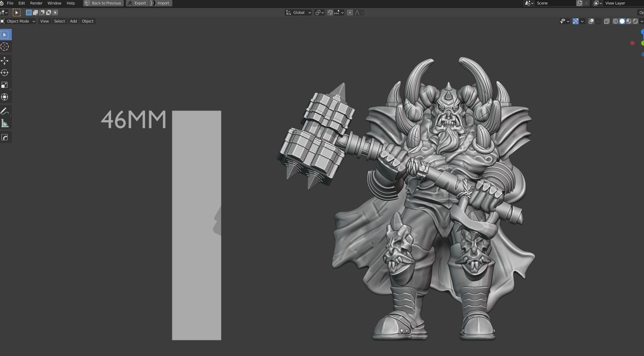The height and width of the screenshot is (356, 644).
Task: Click red X axis gizmo dot
Action: pyautogui.click(x=632, y=43)
